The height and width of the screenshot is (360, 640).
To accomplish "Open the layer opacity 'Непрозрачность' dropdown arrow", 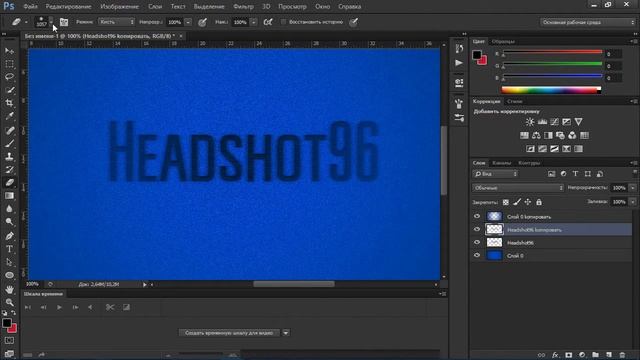I will point(633,188).
